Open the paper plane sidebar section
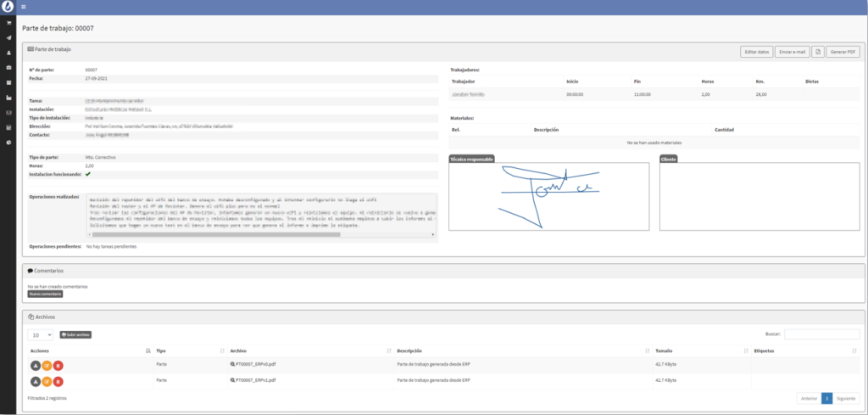868x415 pixels. (8, 37)
